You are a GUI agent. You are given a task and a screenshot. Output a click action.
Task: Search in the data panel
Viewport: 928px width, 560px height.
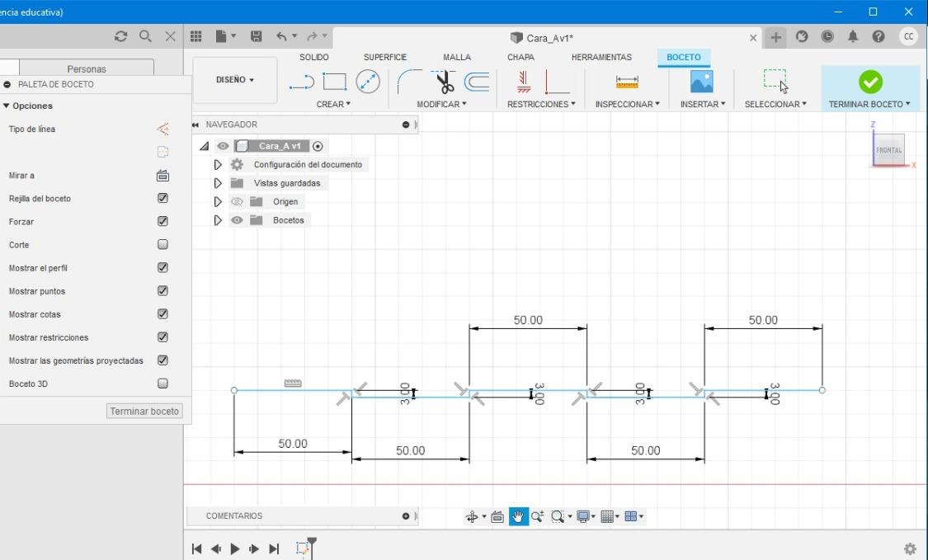pos(145,36)
